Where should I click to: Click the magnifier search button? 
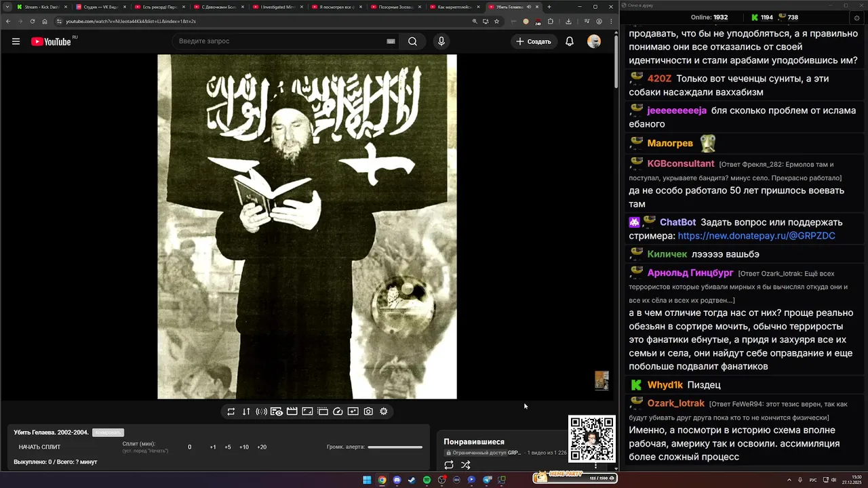(412, 41)
